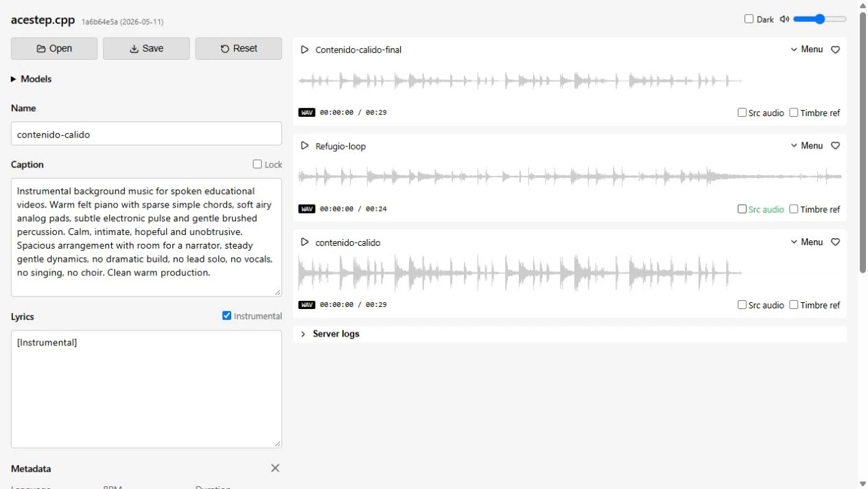Click the Name input field
The height and width of the screenshot is (489, 868).
tap(146, 134)
